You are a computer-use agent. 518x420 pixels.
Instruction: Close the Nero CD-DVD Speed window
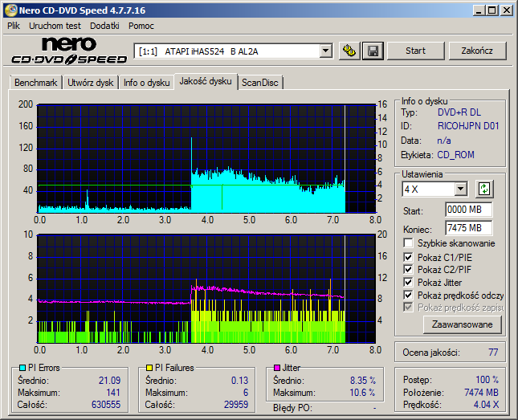tap(507, 10)
